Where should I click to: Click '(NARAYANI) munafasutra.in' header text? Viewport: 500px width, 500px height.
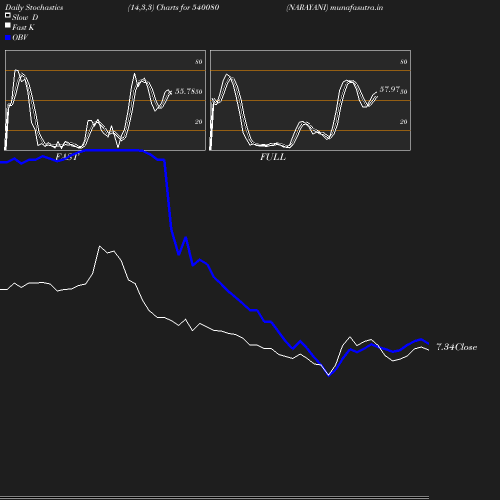click(x=334, y=8)
